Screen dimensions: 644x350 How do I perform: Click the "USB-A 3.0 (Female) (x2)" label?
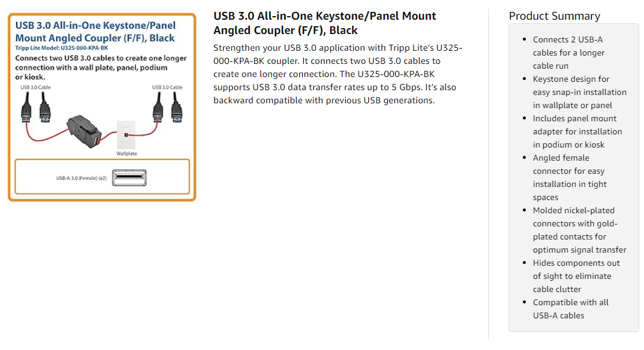click(81, 178)
